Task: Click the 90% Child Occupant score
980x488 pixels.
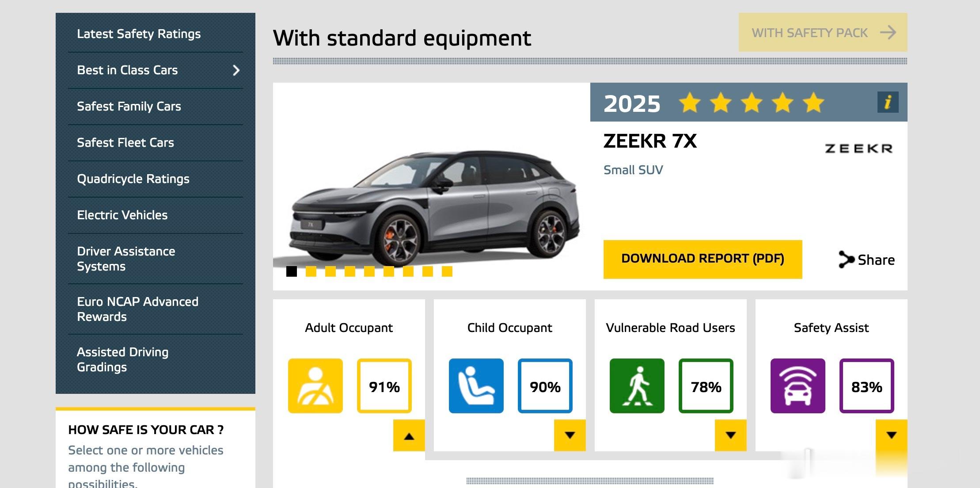Action: pos(545,386)
